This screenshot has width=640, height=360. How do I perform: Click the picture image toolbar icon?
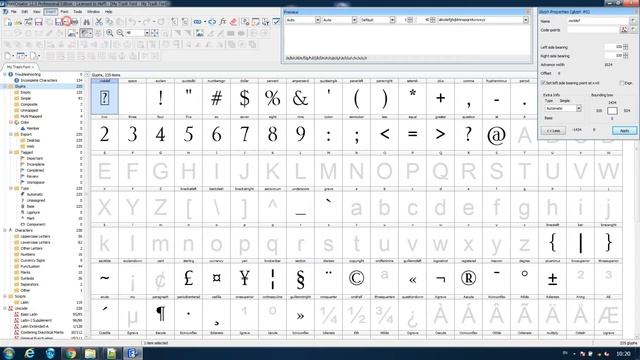pyautogui.click(x=200, y=33)
